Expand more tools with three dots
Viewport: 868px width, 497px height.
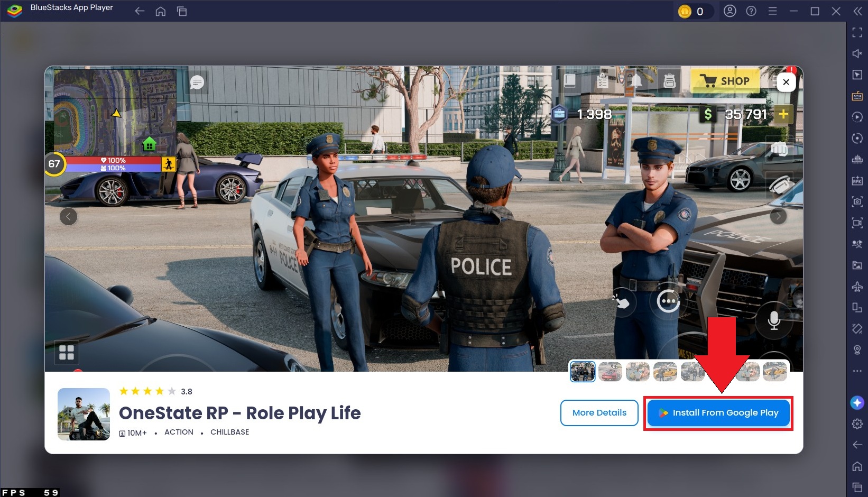tap(857, 371)
